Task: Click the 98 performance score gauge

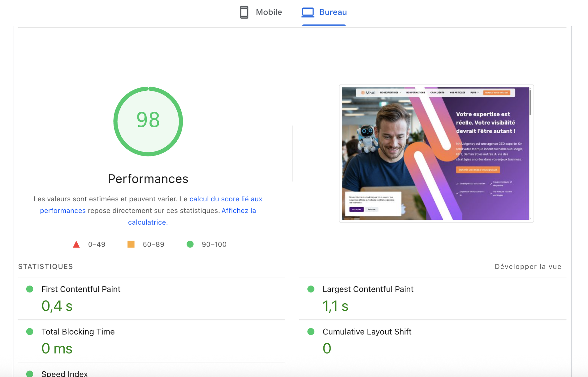Action: (148, 121)
